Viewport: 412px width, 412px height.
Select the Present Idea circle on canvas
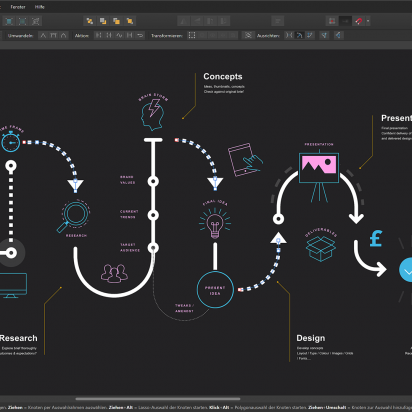215,290
